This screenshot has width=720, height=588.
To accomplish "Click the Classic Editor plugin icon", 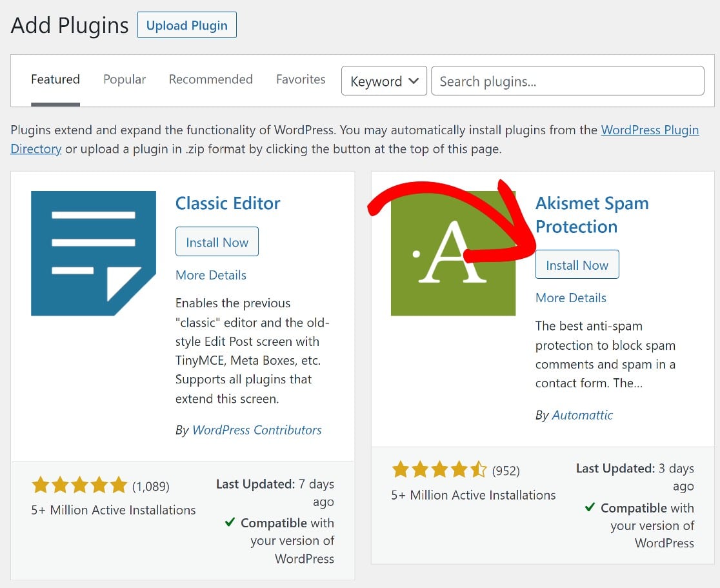I will point(94,253).
